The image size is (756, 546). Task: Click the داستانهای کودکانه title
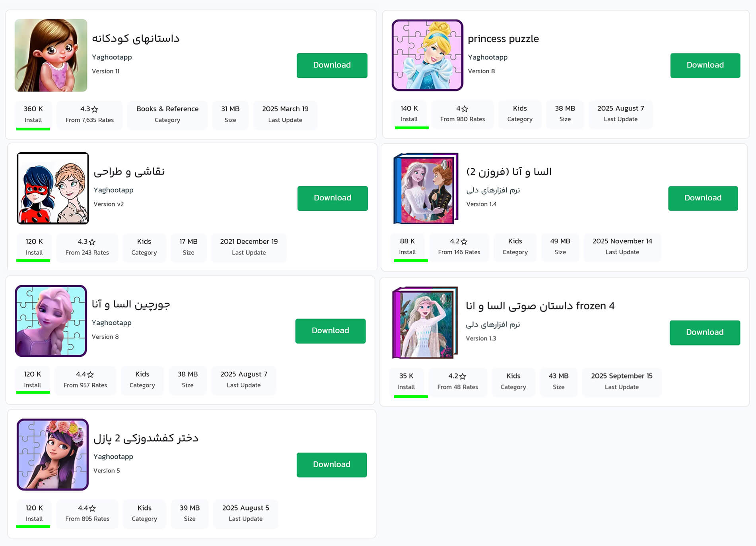[136, 38]
